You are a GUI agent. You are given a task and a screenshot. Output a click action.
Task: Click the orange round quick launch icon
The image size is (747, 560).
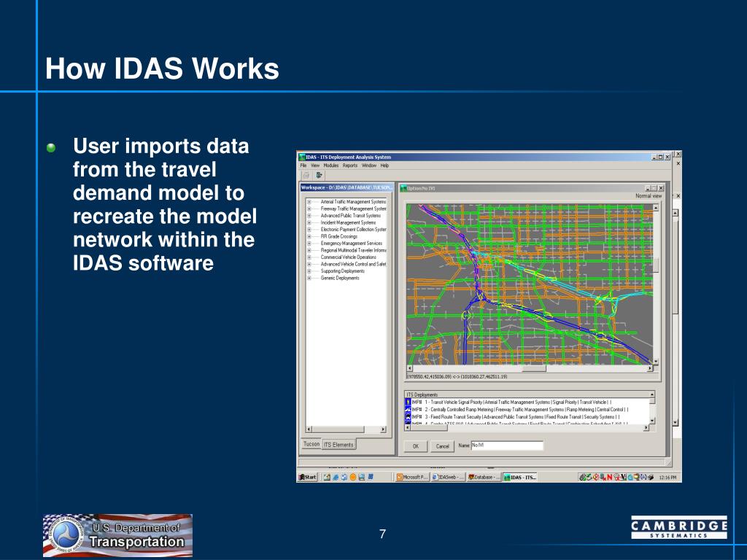click(353, 477)
